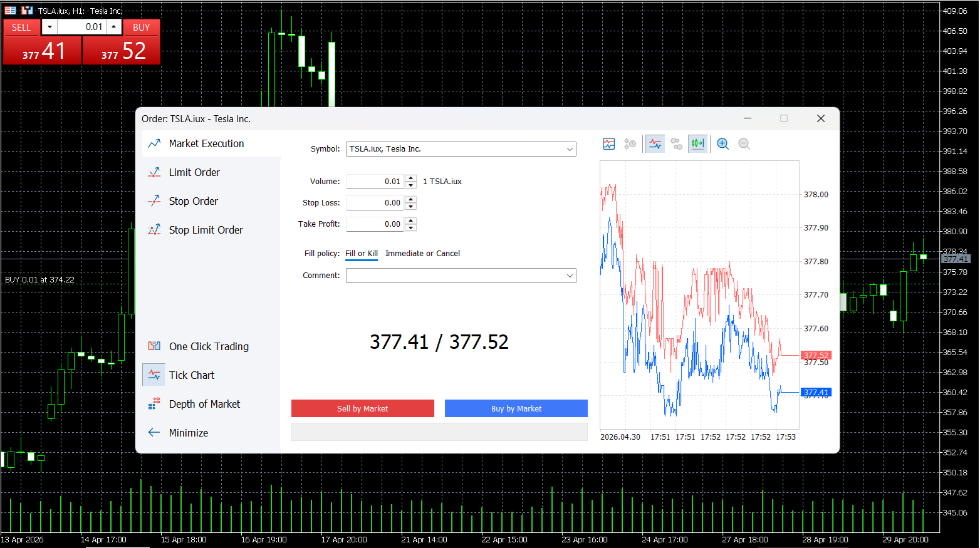The image size is (980, 548).
Task: Raise Take Profit with the up spinner
Action: 411,220
